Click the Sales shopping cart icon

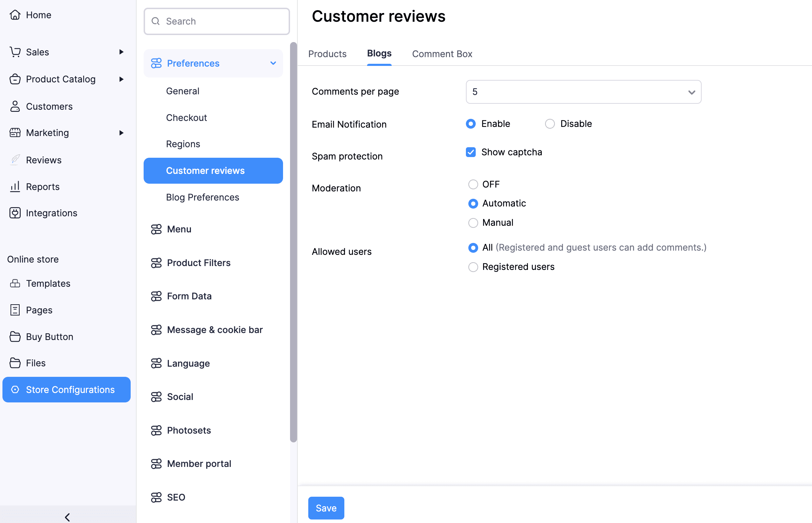tap(15, 52)
